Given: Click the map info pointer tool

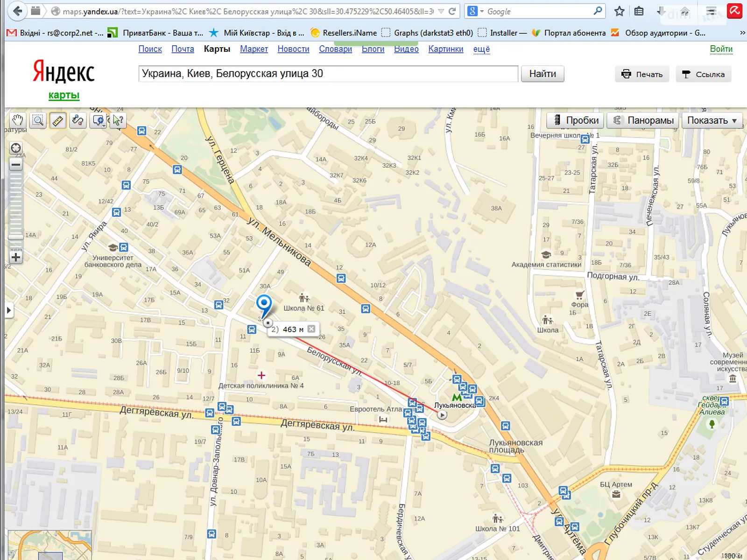Looking at the screenshot, I should tap(118, 120).
